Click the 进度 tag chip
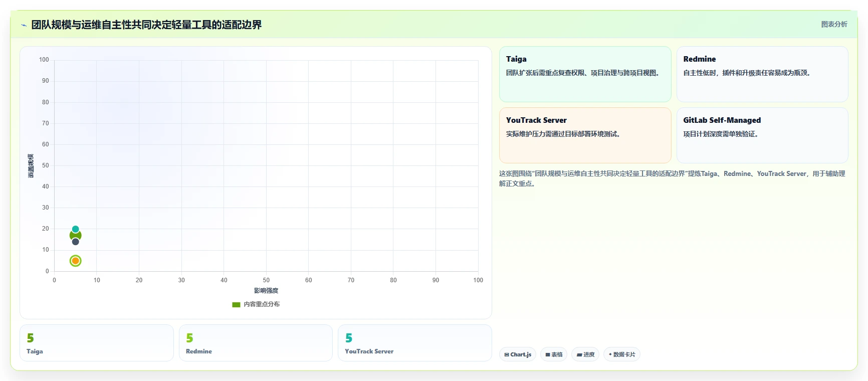The width and height of the screenshot is (868, 381). (585, 354)
